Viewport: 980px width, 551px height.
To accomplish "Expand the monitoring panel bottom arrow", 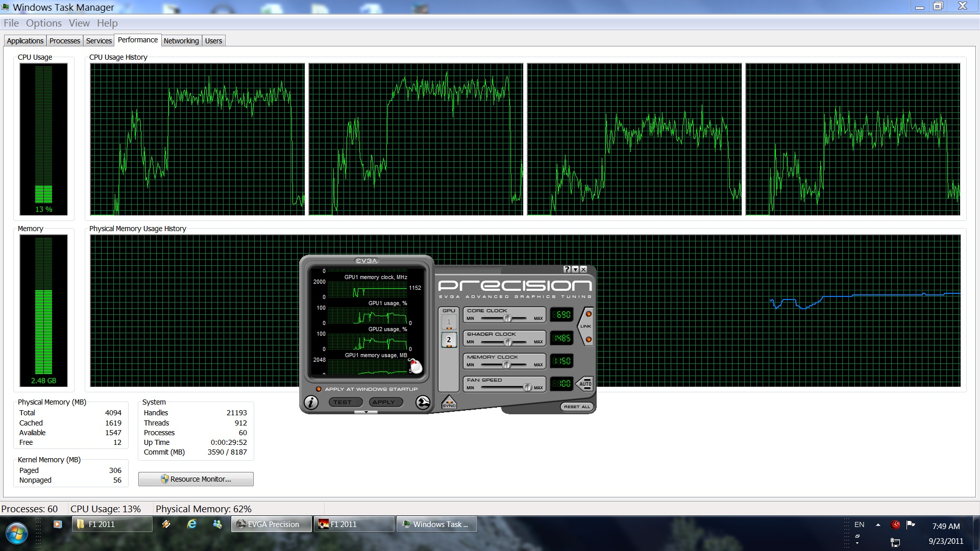I will tap(366, 412).
